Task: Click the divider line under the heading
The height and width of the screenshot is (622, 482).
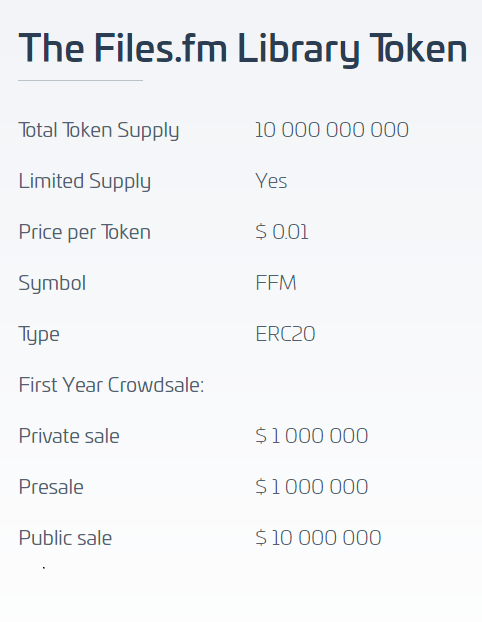Action: tap(81, 81)
